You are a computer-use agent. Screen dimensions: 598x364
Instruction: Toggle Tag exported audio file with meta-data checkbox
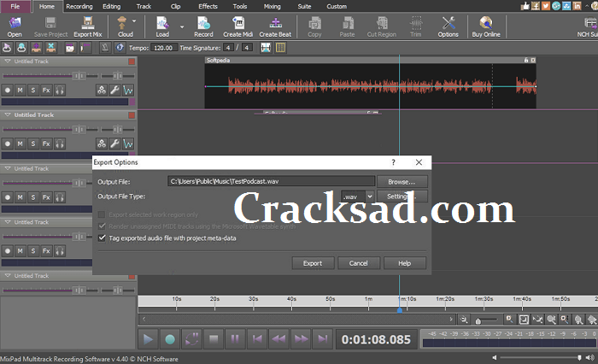tap(102, 238)
